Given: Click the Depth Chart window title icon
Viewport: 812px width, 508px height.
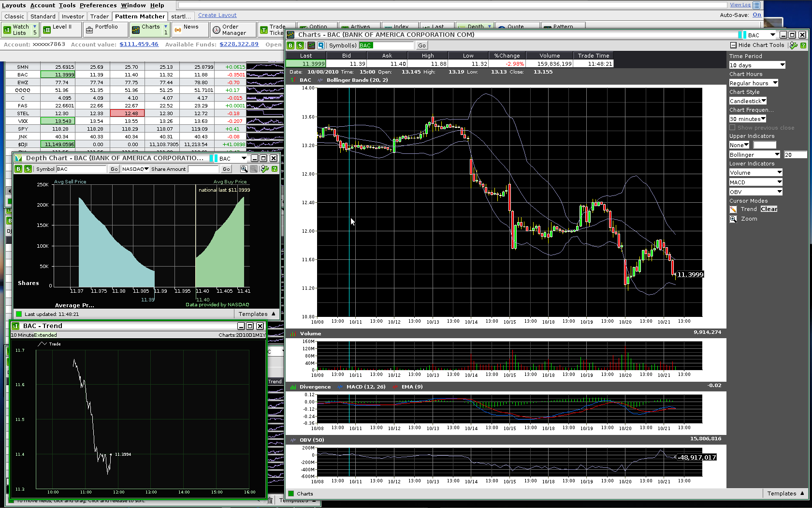Looking at the screenshot, I should coord(18,158).
